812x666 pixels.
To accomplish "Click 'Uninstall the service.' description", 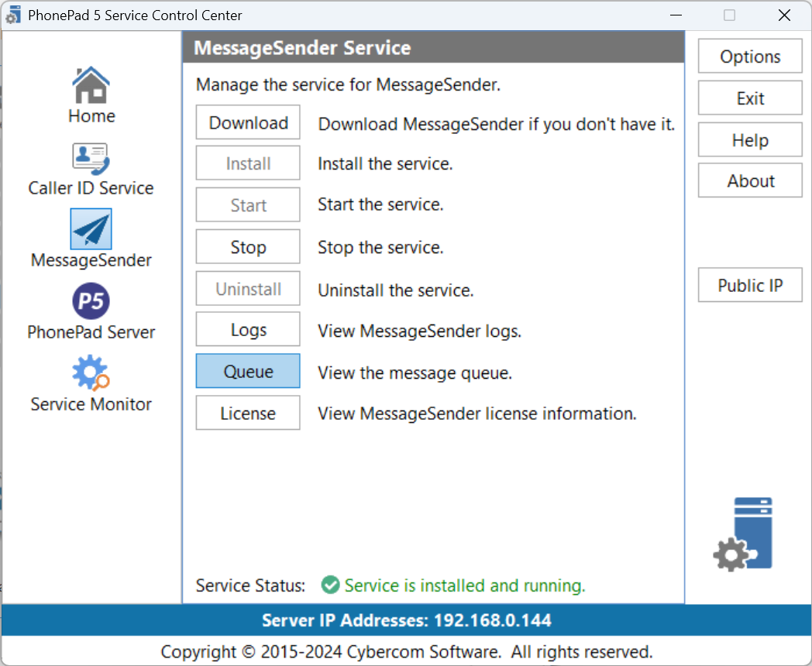I will click(x=396, y=290).
